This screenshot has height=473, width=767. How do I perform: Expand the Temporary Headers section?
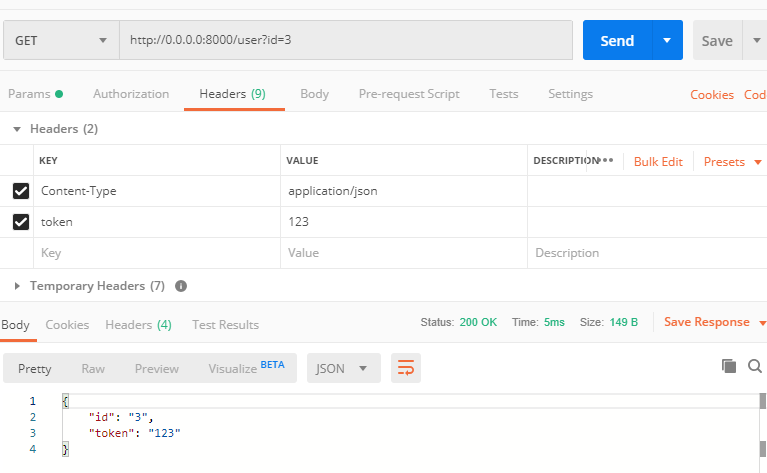coord(17,286)
